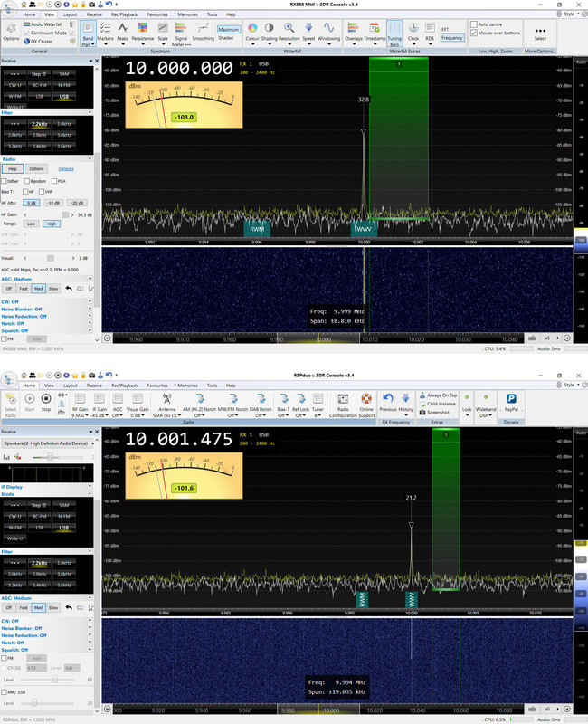Switch to Home tab in RX888 window
588x724 pixels.
pos(29,14)
